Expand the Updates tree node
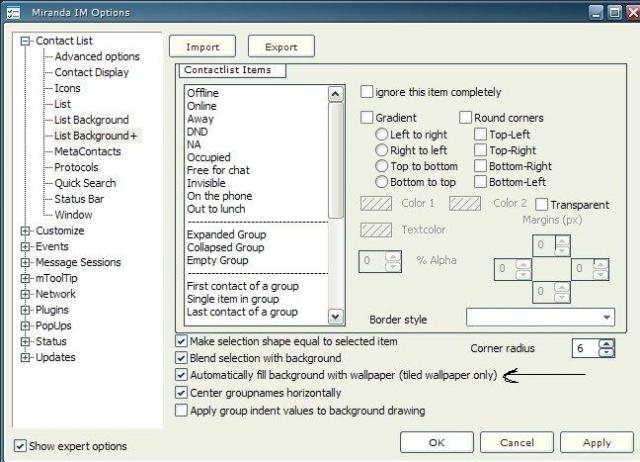Image resolution: width=640 pixels, height=462 pixels. click(x=25, y=358)
